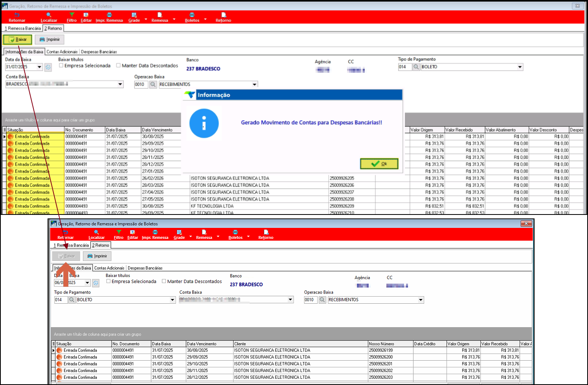588x385 pixels.
Task: Click Grade icon in lower window toolbar
Action: (x=179, y=232)
